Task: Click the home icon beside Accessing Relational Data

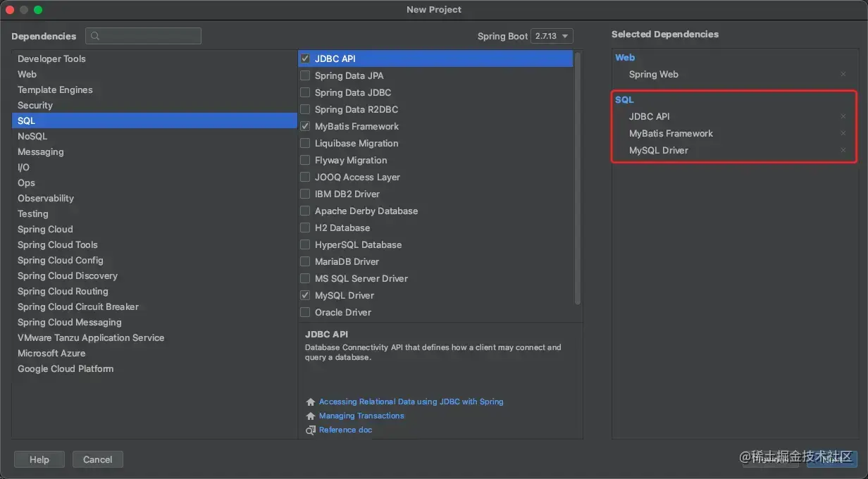Action: 311,402
